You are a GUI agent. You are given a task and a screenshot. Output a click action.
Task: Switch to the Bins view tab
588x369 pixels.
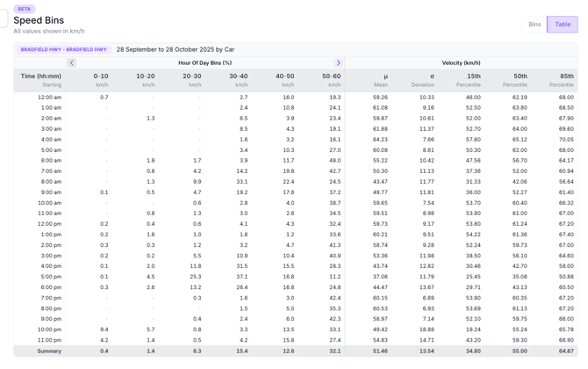(534, 25)
